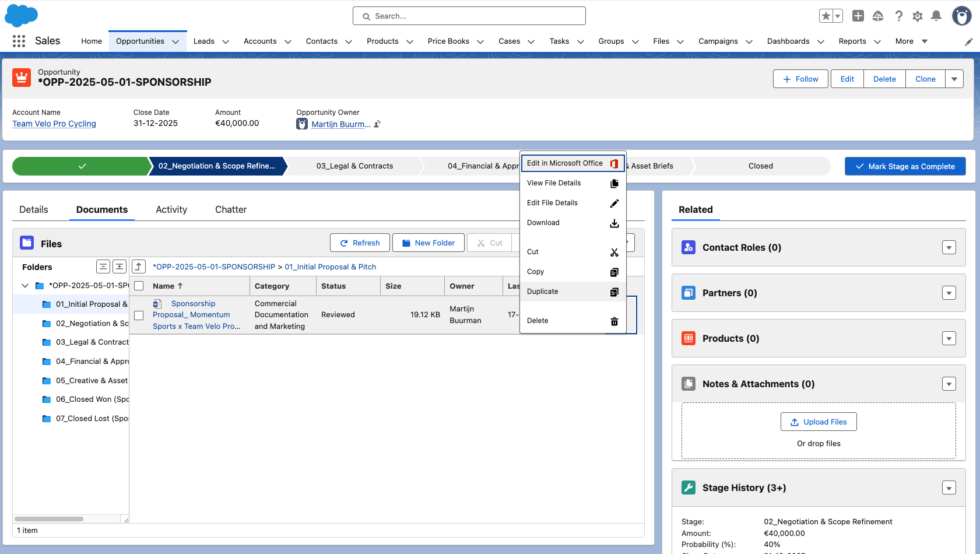Choose Download from context menu
980x554 pixels.
pyautogui.click(x=572, y=223)
